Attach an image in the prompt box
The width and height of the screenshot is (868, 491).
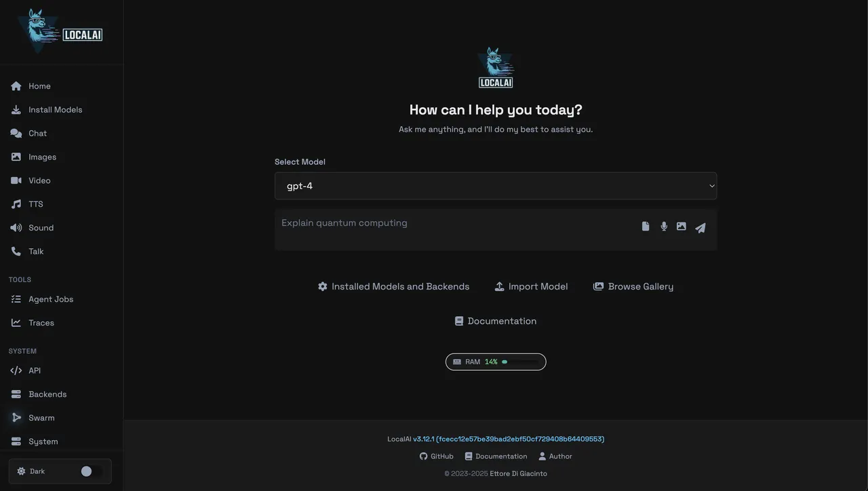(x=682, y=227)
